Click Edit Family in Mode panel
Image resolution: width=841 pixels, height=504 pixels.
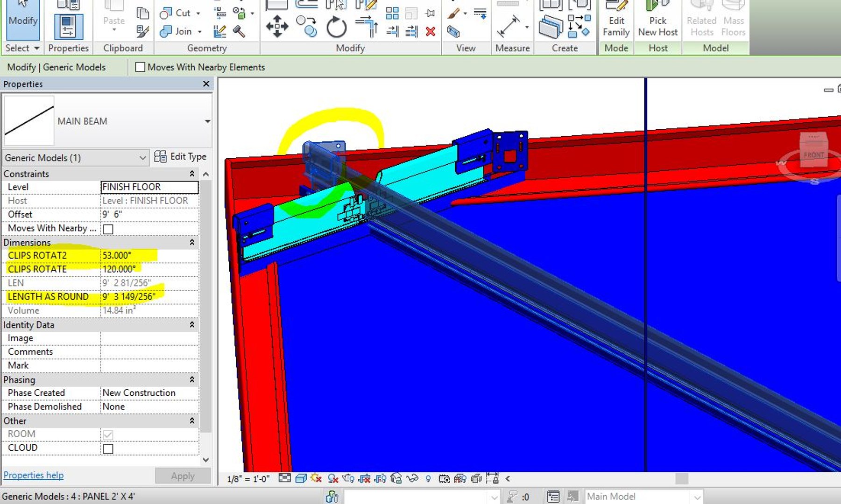point(616,20)
